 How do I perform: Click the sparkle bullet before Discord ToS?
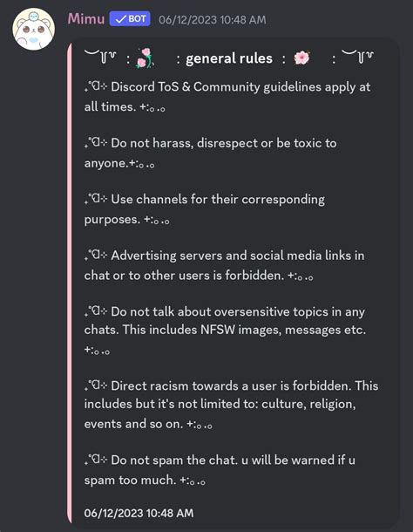[96, 87]
